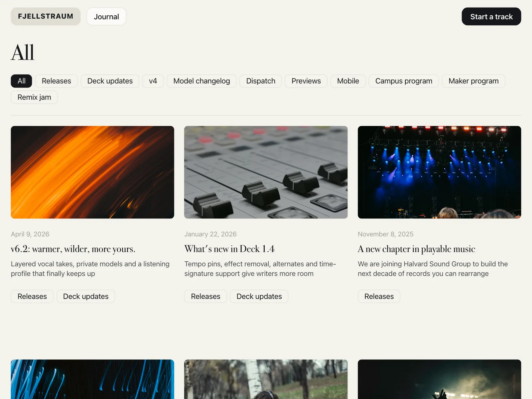Open the orange light streaks thumbnail
Image resolution: width=532 pixels, height=399 pixels.
(x=92, y=172)
